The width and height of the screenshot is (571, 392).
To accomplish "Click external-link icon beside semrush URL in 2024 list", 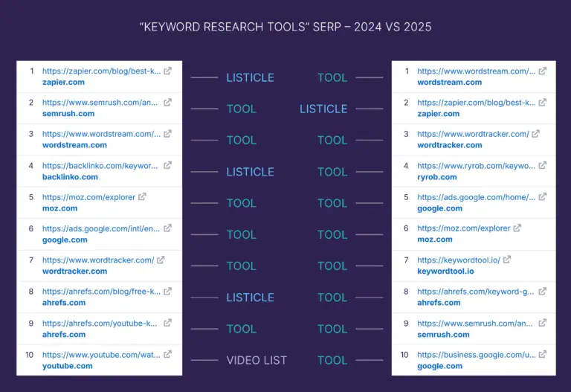I will [167, 103].
